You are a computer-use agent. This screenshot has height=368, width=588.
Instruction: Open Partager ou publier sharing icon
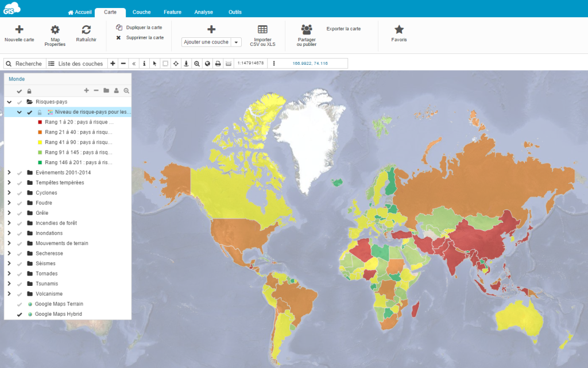[x=307, y=29]
